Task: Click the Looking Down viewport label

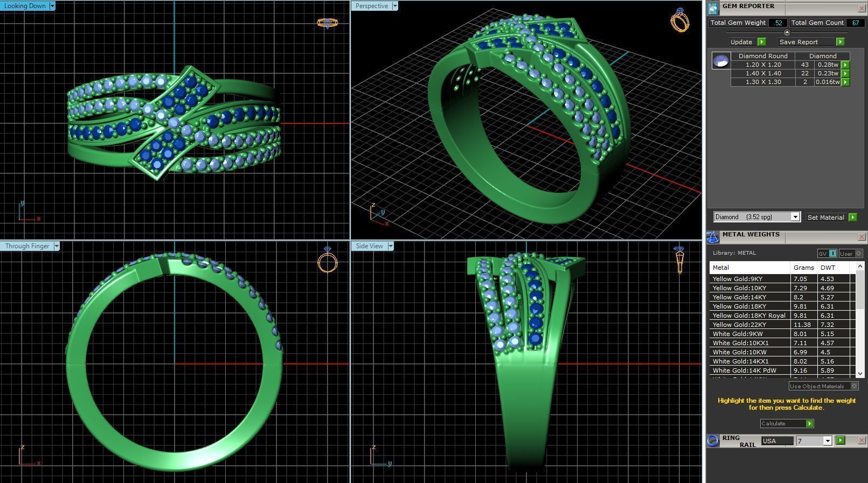Action: coord(25,6)
